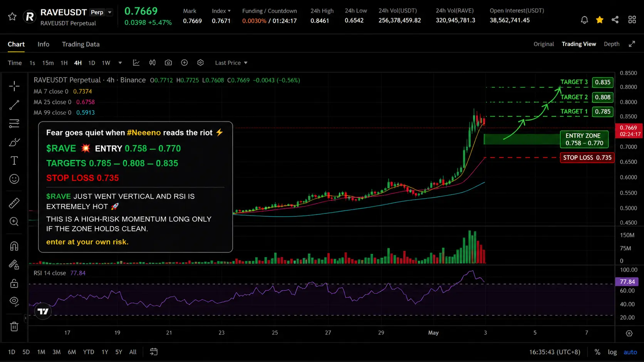Click the yellow favorite star icon
Screen dimensions: 644x362
(x=600, y=20)
